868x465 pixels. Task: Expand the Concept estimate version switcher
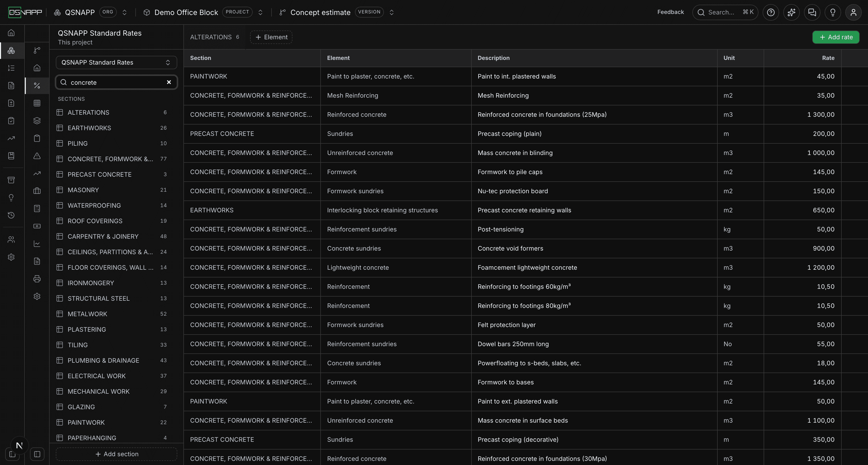(x=392, y=12)
